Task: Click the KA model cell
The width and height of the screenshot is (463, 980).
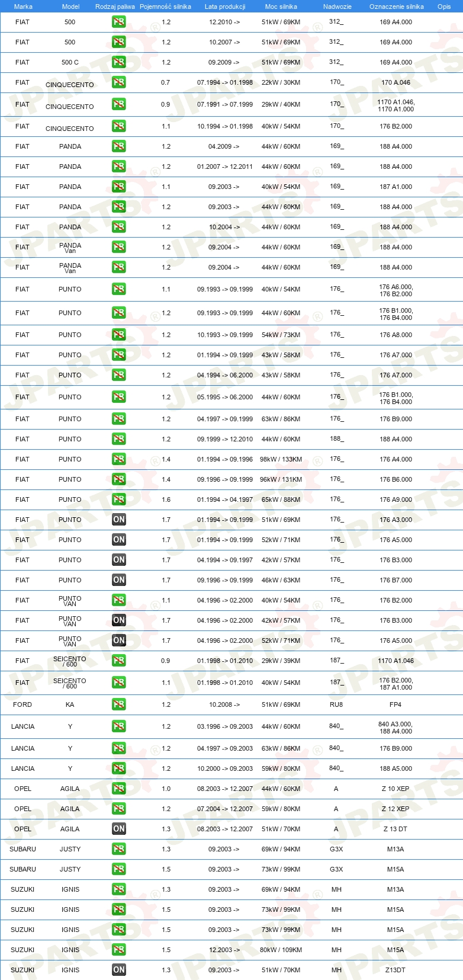Action: click(70, 704)
